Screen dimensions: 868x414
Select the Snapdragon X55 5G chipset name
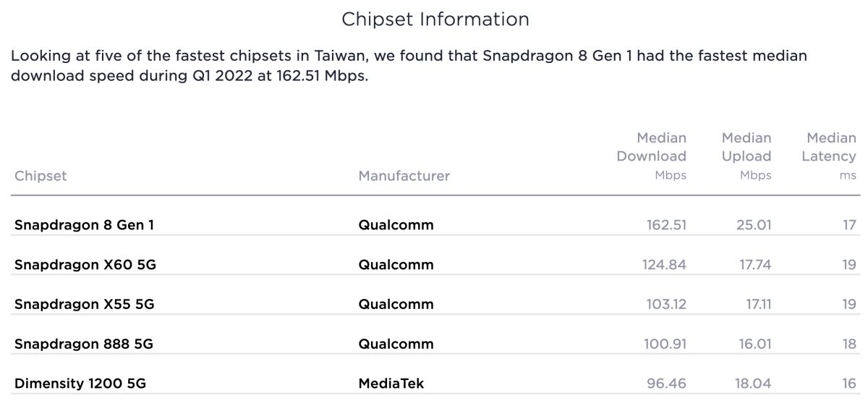click(84, 305)
